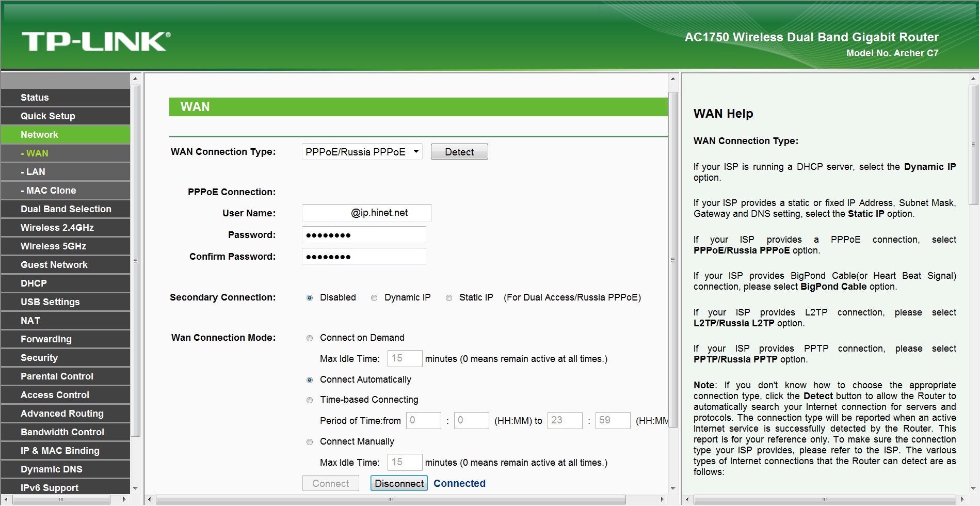The height and width of the screenshot is (506, 980).
Task: Click the TP-LINK logo
Action: tap(96, 41)
